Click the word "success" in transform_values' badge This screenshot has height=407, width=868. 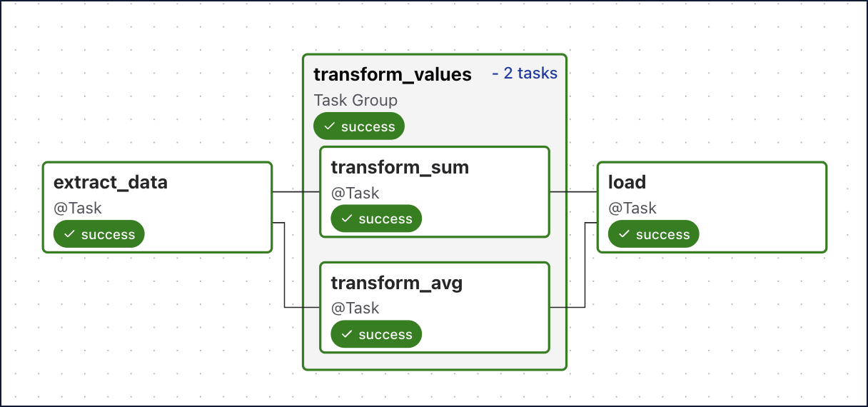(368, 126)
